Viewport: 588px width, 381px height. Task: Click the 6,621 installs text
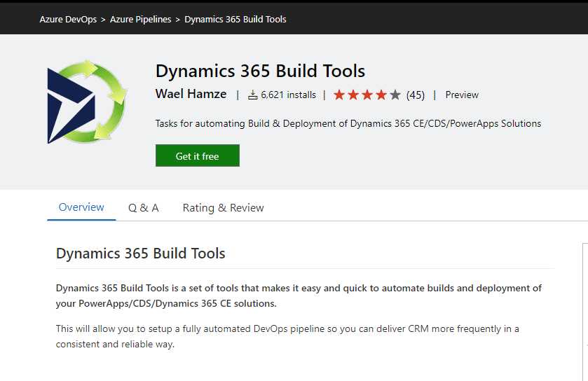[288, 95]
